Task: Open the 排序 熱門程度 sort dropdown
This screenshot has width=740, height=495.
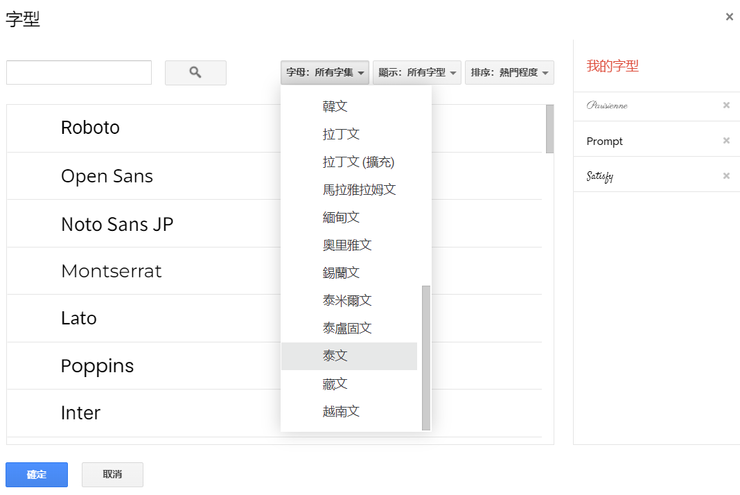Action: [x=509, y=73]
